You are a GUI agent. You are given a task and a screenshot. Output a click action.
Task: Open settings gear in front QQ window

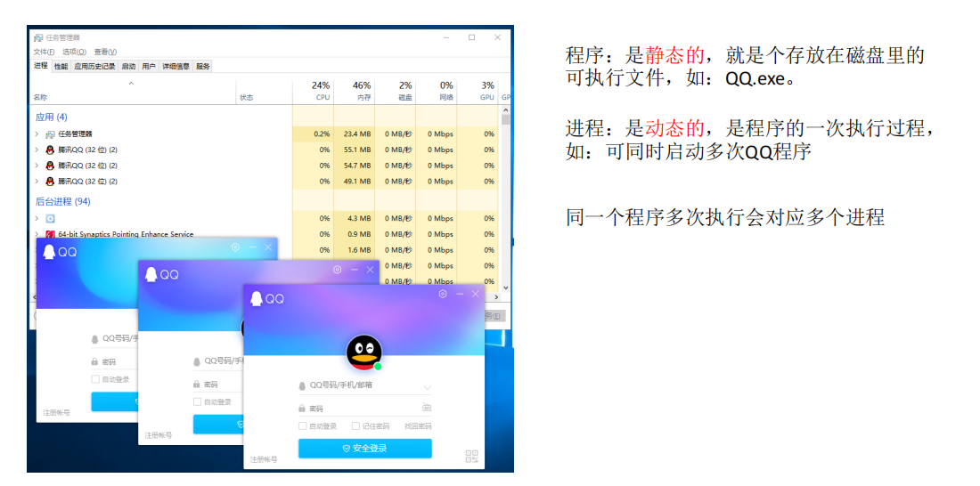[x=443, y=294]
